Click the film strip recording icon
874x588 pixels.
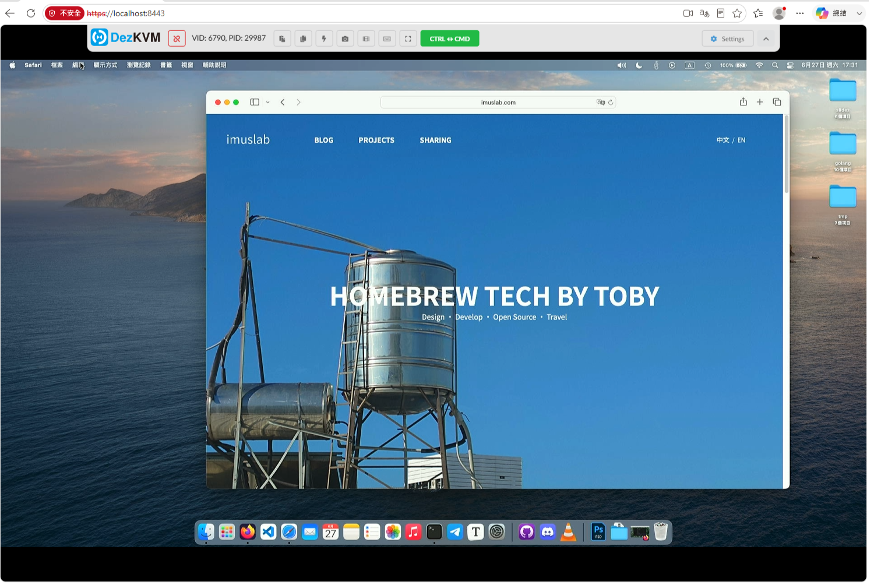pyautogui.click(x=366, y=39)
